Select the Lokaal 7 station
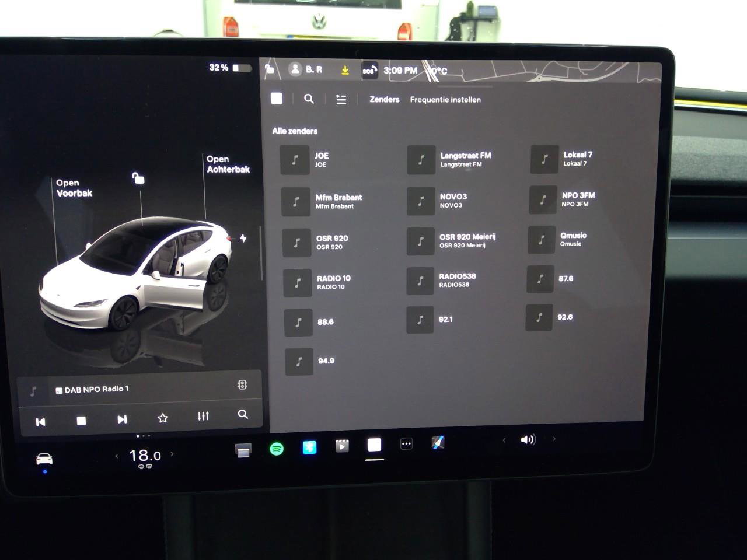Image resolution: width=747 pixels, height=560 pixels. click(562, 159)
